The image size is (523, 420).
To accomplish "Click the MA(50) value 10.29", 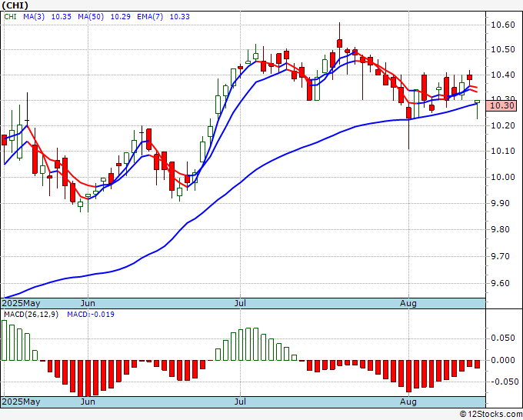I will 121,17.
